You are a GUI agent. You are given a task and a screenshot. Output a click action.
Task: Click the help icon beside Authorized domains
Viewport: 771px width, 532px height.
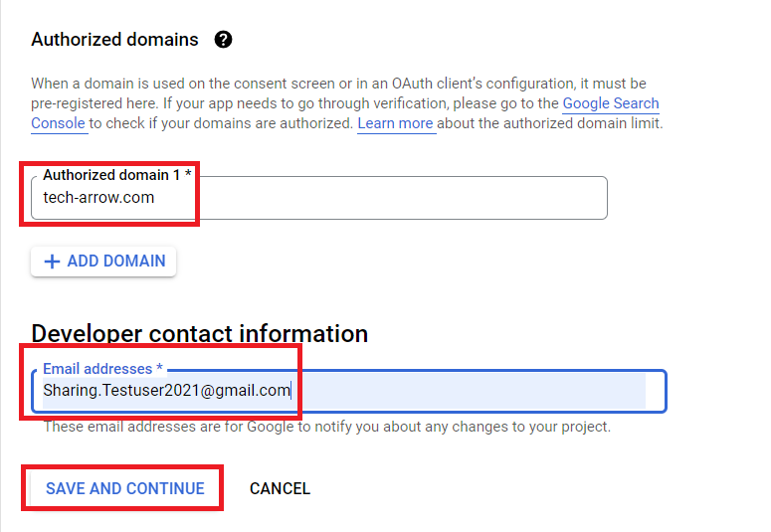224,40
